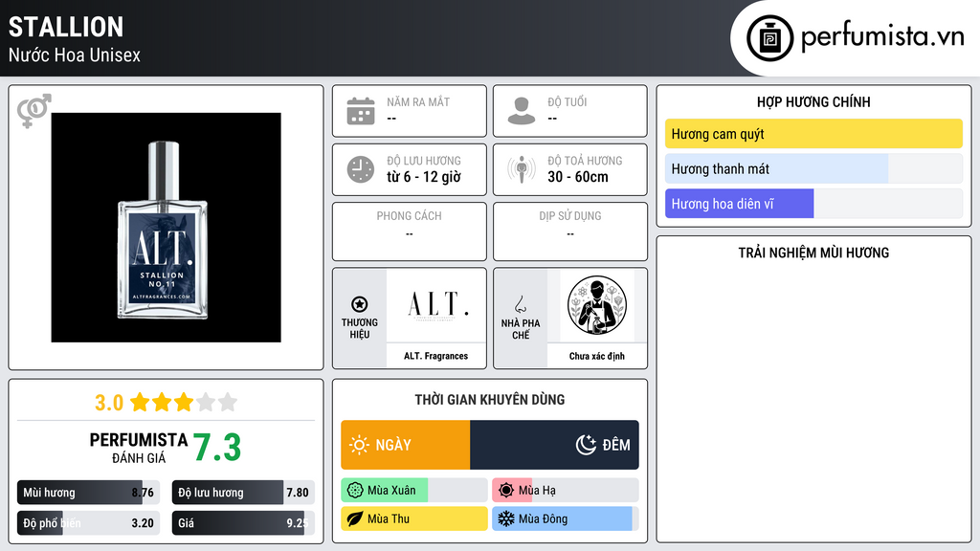
Task: Select the Mùa Thu season bar
Action: 414,518
